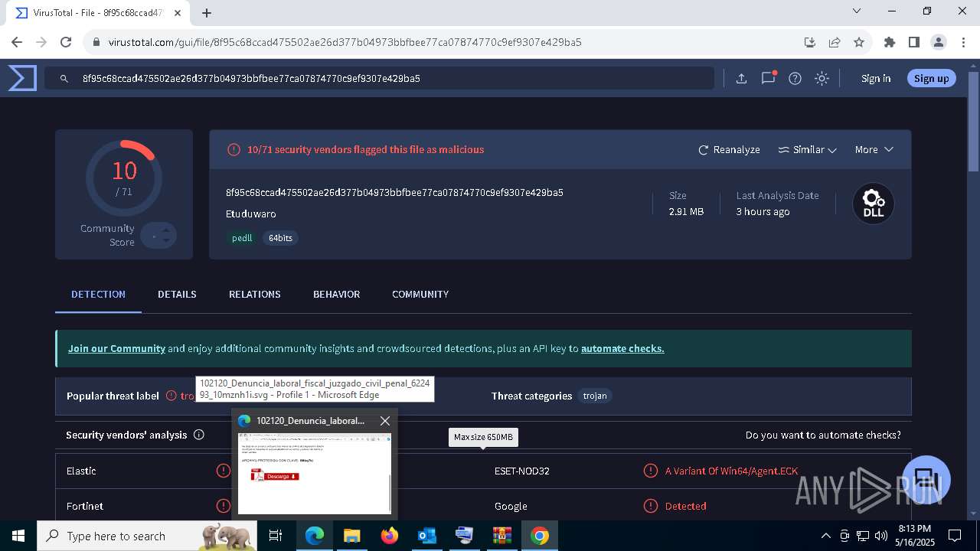Open File Explorer from taskbar
This screenshot has height=551, width=980.
point(351,536)
